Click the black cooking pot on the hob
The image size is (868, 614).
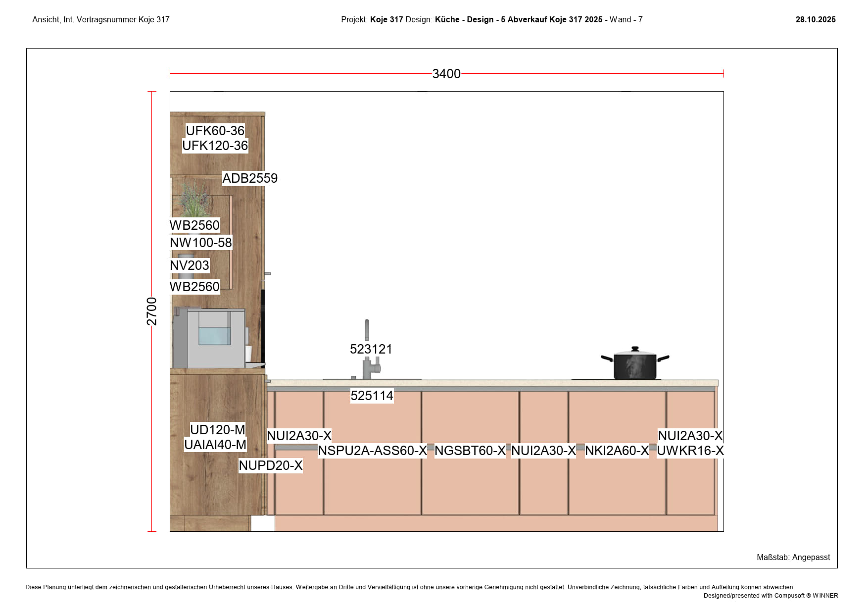[x=635, y=365]
